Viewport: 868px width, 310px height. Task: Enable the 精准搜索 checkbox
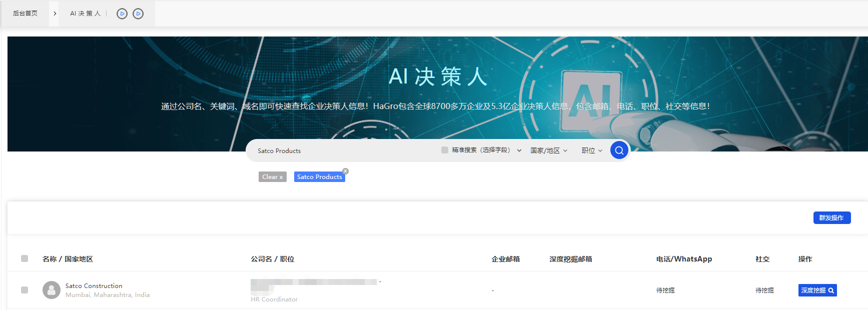(444, 150)
